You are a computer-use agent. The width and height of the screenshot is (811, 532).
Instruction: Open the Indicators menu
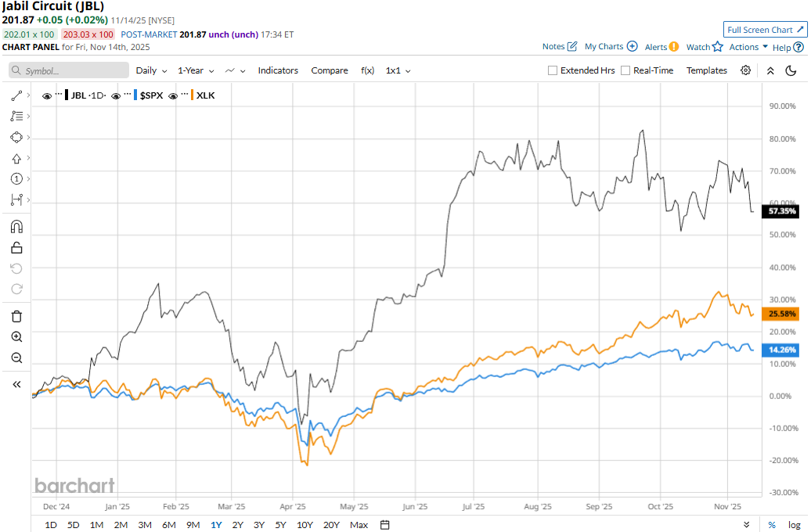[278, 71]
